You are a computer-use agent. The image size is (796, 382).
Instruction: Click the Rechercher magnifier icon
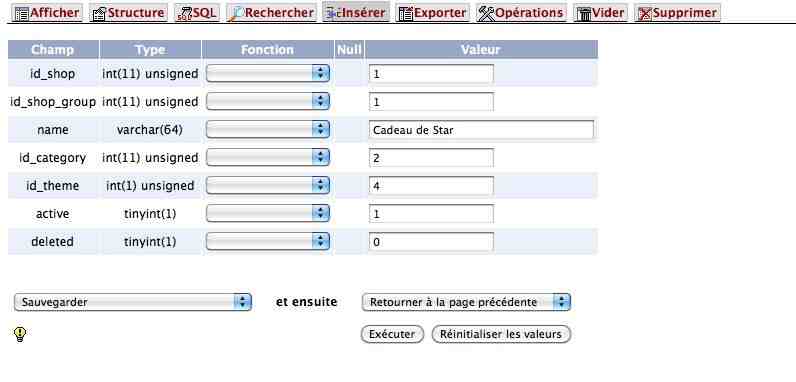coord(237,13)
